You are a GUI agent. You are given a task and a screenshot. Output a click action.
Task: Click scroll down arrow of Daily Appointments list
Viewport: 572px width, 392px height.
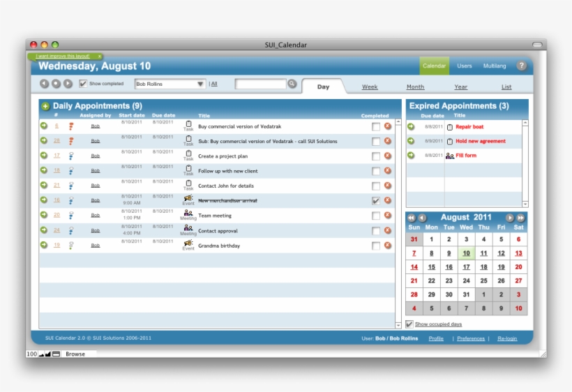[398, 325]
